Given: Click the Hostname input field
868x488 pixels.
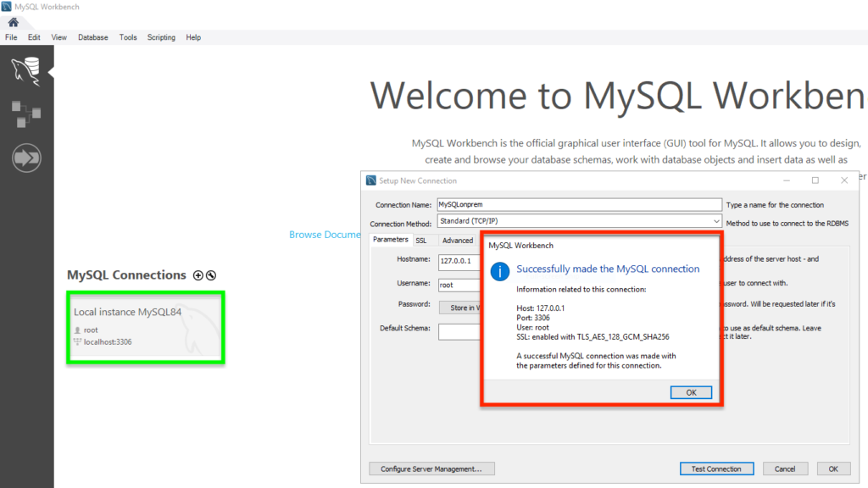Looking at the screenshot, I should (x=459, y=261).
